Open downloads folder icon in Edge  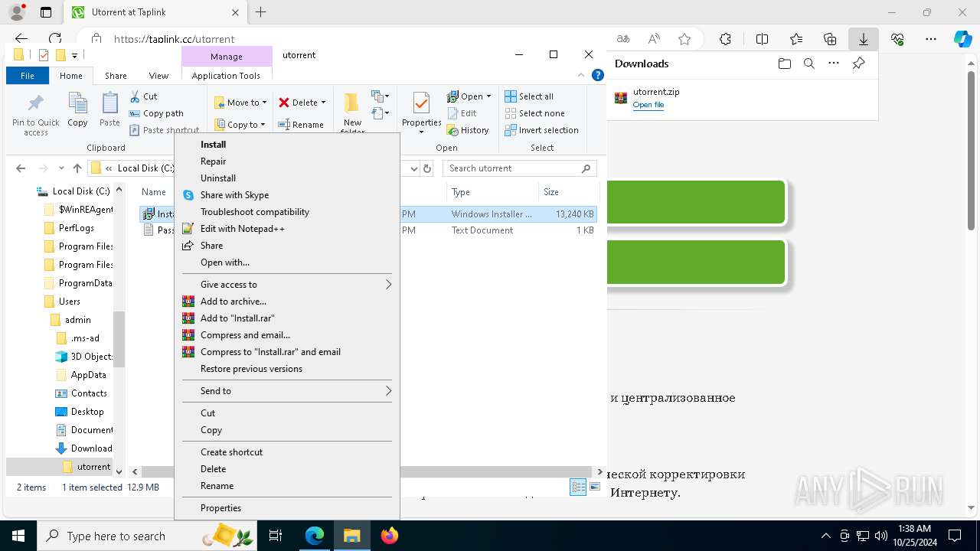[784, 64]
